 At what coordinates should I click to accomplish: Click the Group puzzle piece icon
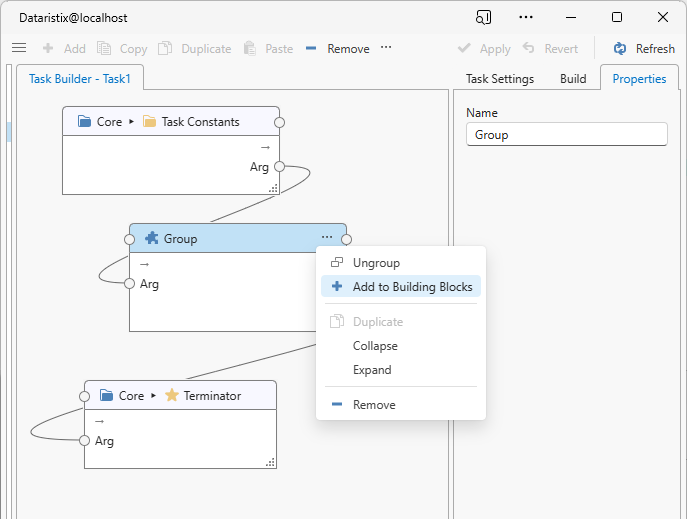pos(152,239)
